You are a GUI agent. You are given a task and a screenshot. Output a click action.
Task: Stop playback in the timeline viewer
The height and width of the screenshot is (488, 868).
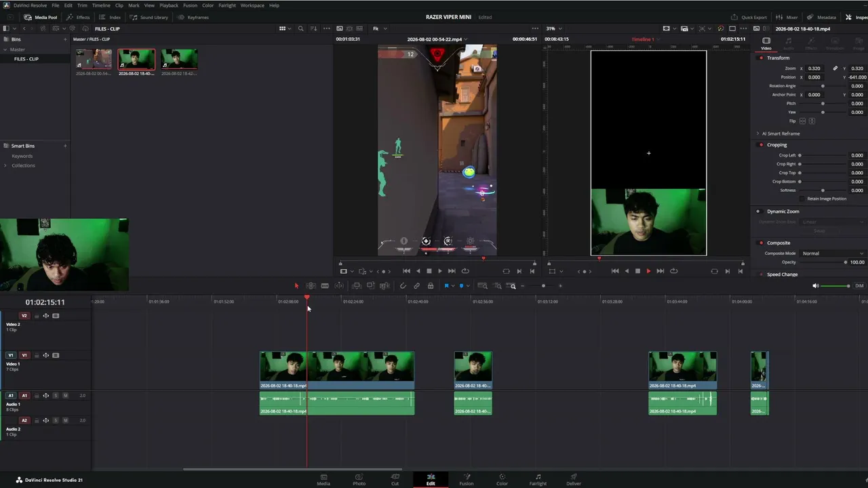[x=637, y=271]
